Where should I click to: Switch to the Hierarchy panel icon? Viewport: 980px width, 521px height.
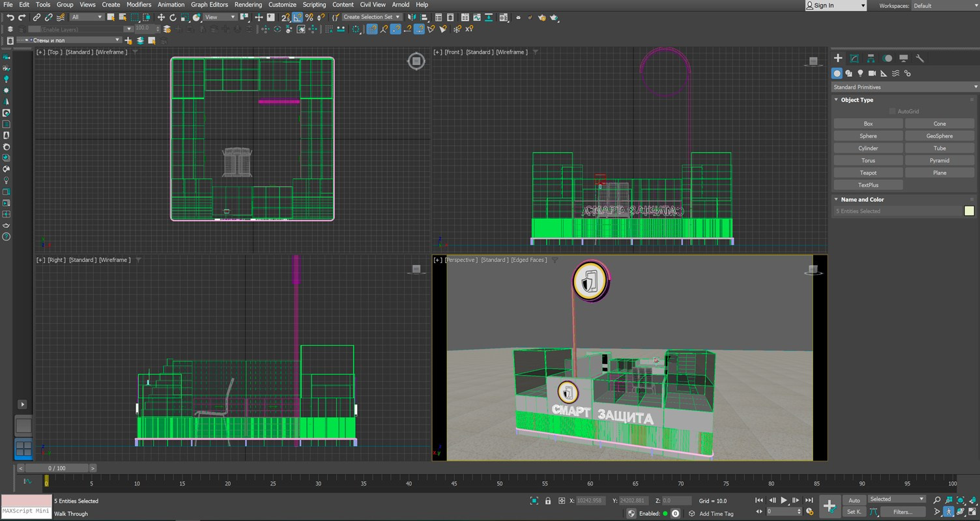click(x=871, y=59)
